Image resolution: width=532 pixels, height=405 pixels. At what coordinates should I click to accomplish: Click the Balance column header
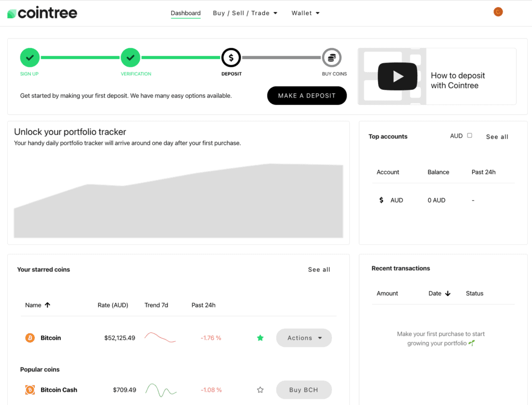coord(438,172)
